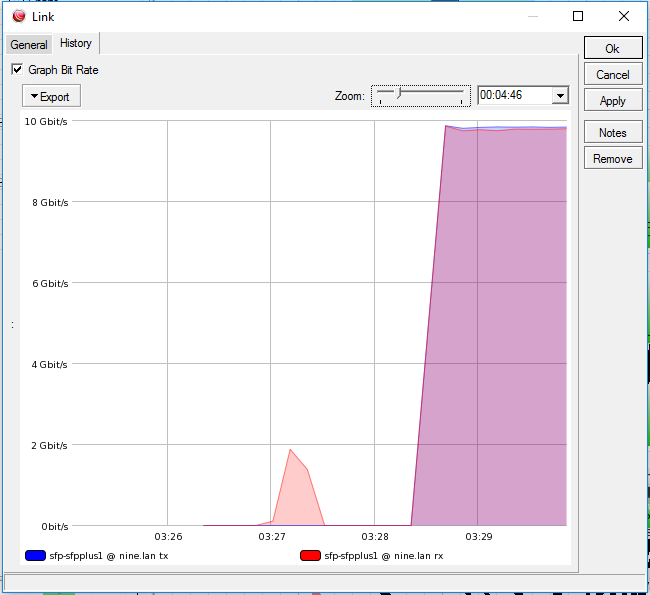Screen dimensions: 650x595
Task: Open the Notes button
Action: click(613, 133)
